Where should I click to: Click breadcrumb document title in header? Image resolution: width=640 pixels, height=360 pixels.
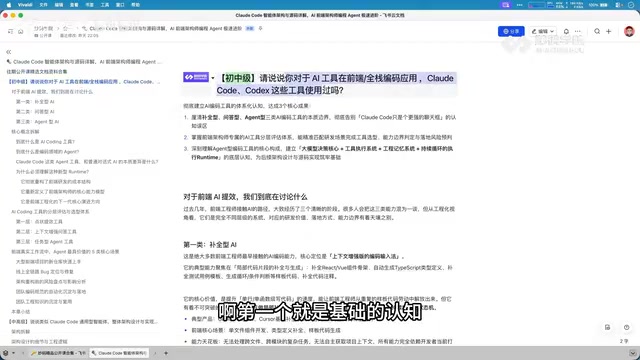(166, 29)
